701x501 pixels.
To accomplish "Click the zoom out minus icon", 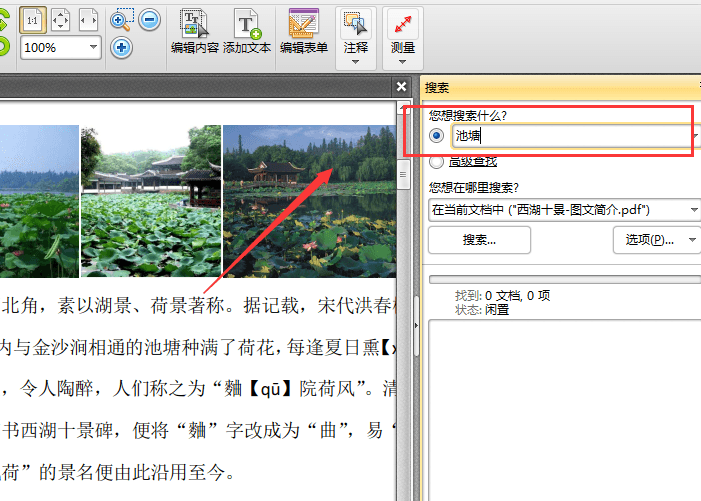I will coord(149,19).
